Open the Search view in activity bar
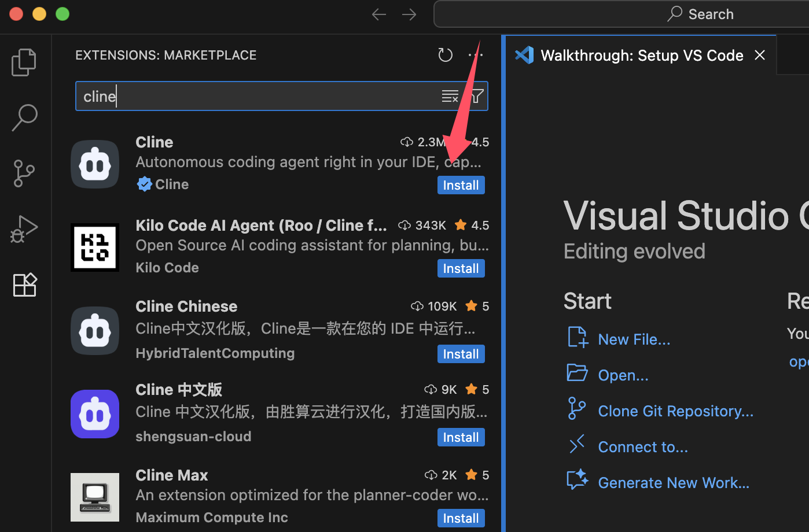 (24, 117)
